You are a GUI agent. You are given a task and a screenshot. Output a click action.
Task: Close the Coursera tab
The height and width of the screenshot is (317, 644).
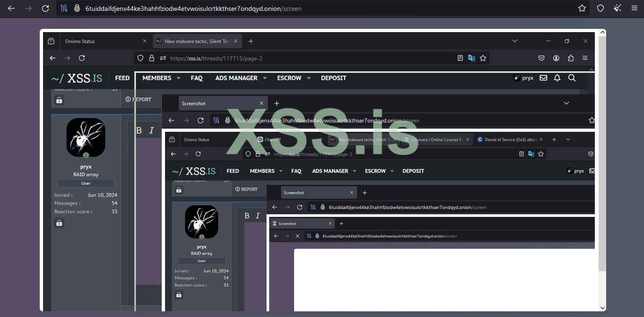coord(468,140)
